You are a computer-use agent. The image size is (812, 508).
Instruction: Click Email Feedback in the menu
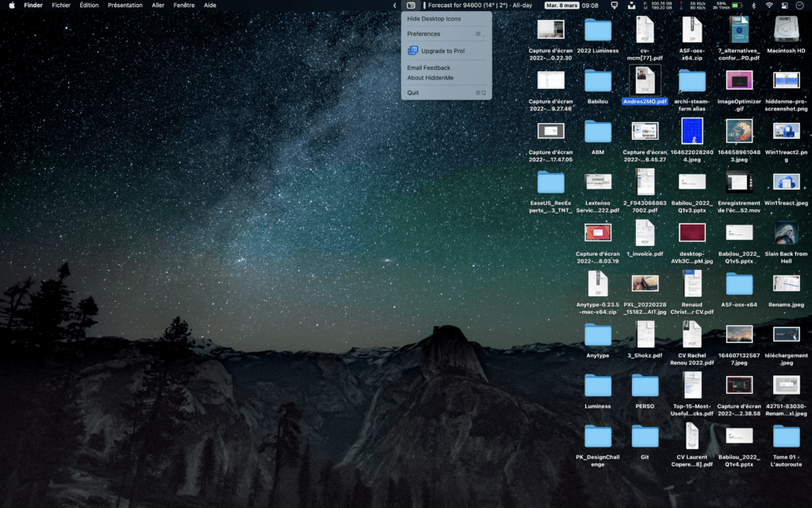pos(446,68)
